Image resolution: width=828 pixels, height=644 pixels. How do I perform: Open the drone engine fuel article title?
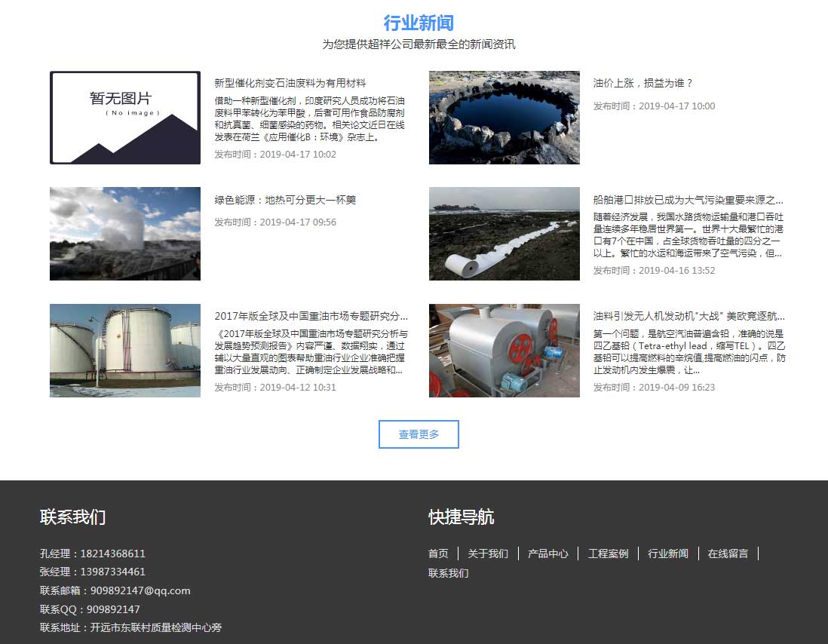688,317
